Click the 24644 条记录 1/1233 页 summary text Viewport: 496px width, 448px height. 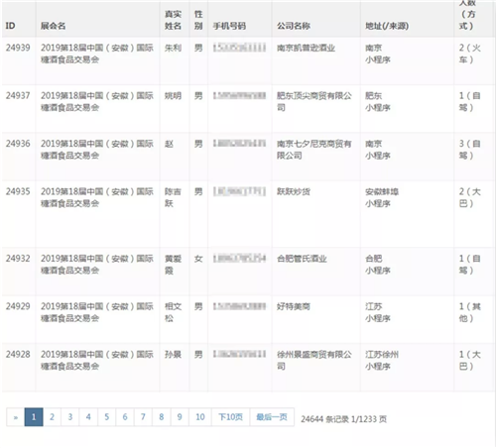[343, 419]
